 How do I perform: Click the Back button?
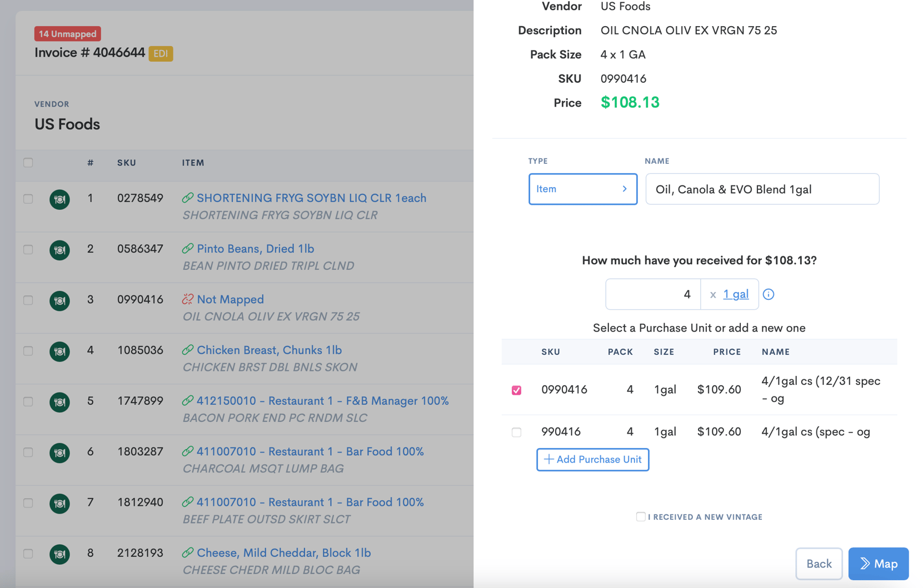coord(819,564)
